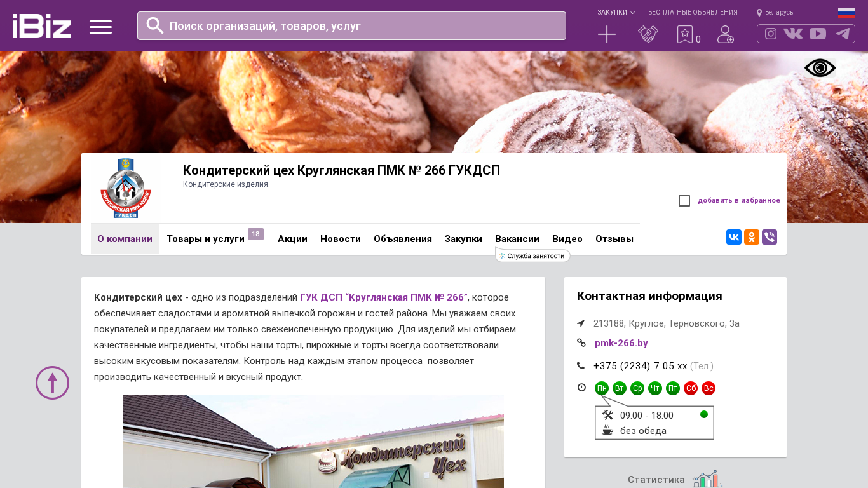The width and height of the screenshot is (868, 488).
Task: Select Monday (Пн) schedule day
Action: pyautogui.click(x=602, y=388)
